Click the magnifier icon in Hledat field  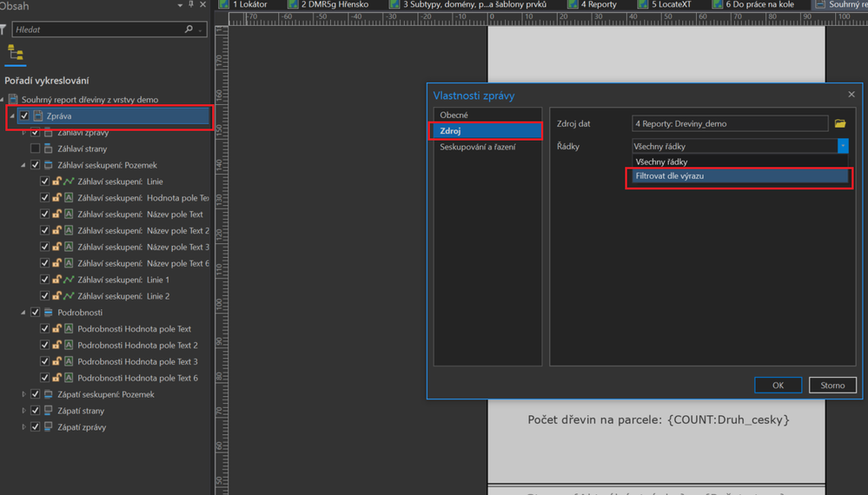(x=189, y=30)
